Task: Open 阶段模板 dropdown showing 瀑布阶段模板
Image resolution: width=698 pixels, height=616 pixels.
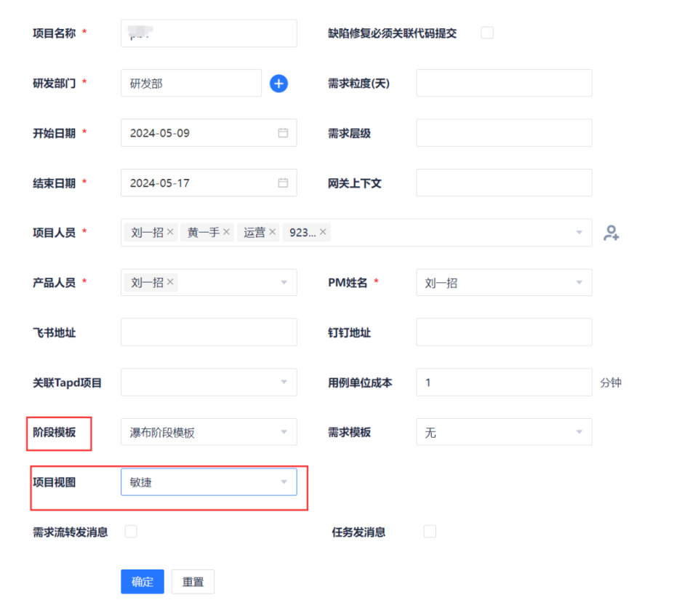Action: pyautogui.click(x=209, y=432)
